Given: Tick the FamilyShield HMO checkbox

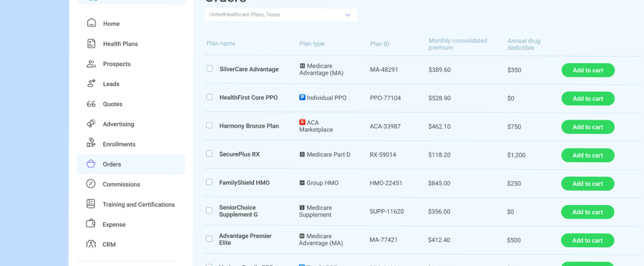Looking at the screenshot, I should point(209,182).
